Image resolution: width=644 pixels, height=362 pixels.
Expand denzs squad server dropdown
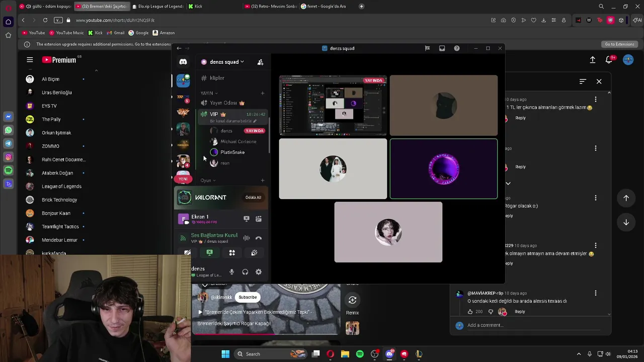pos(242,62)
